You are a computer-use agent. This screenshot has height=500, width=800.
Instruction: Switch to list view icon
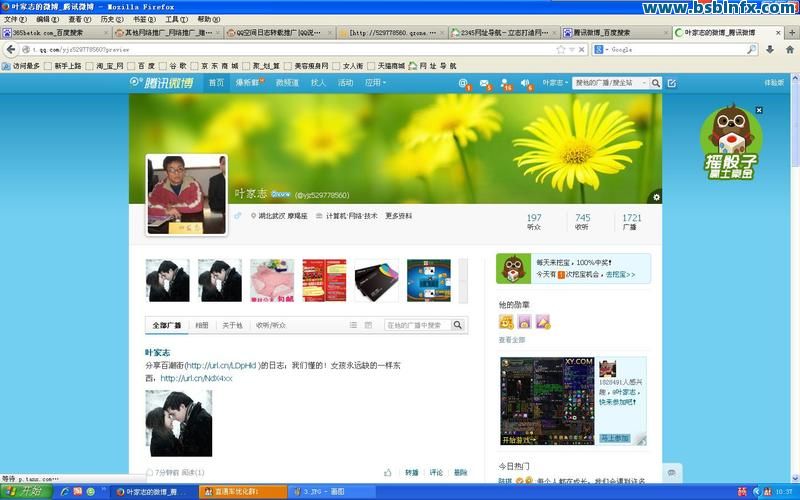[x=353, y=325]
